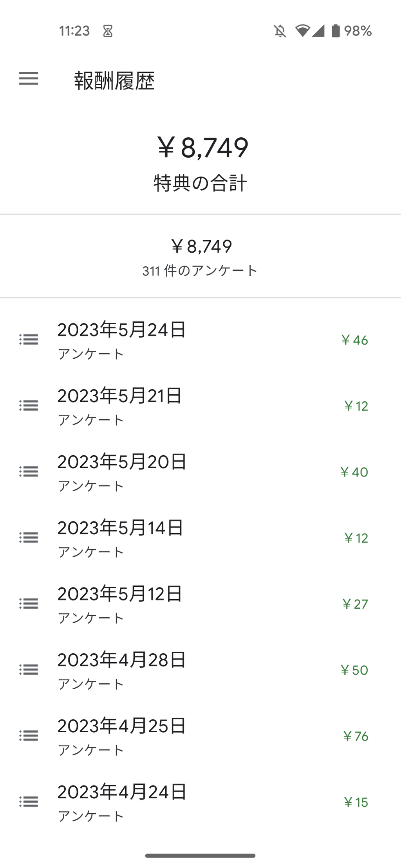Select the ￥46 reward amount

tap(354, 340)
